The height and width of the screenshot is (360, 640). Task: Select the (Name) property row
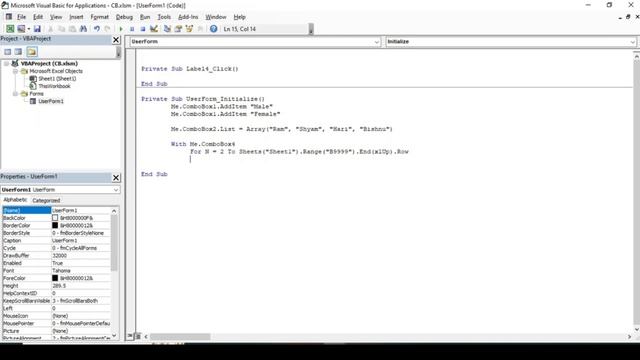pyautogui.click(x=56, y=210)
